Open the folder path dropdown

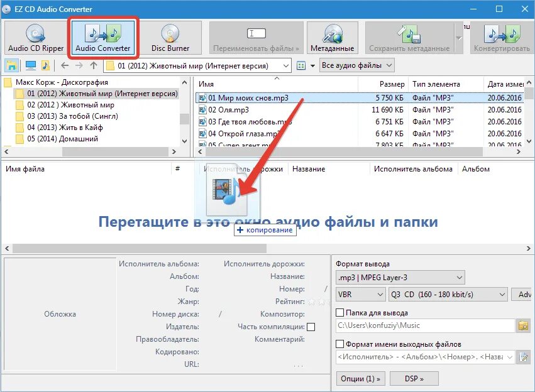286,66
